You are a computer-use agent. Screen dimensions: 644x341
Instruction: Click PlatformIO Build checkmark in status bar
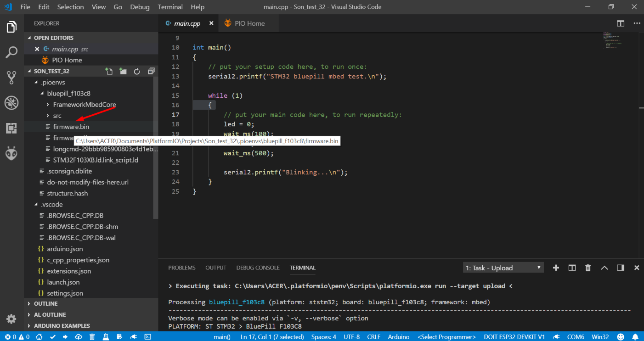click(x=52, y=336)
